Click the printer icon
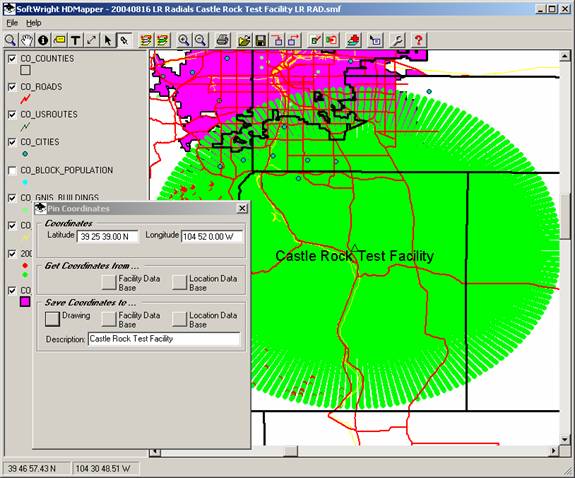Screen dimensions: 575x478 coord(222,40)
